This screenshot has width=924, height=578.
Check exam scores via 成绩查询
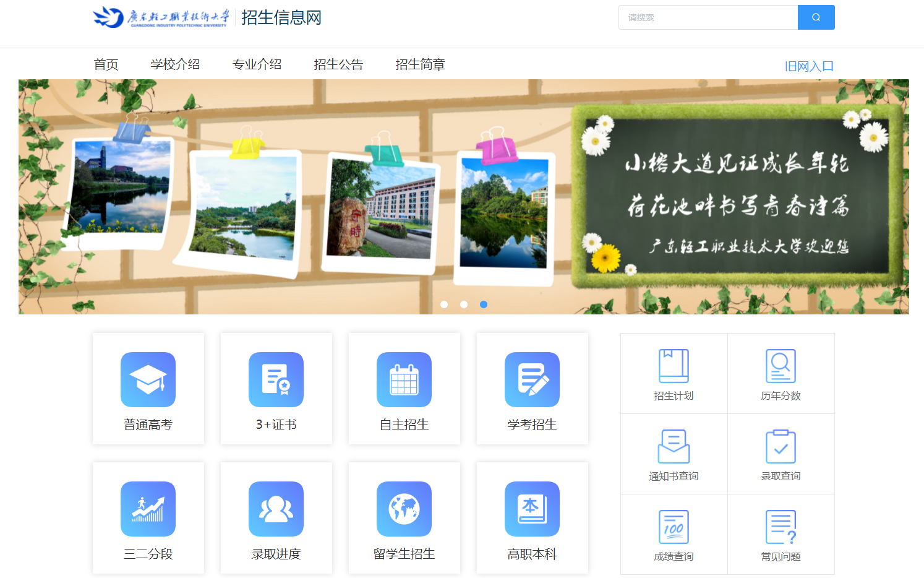(x=673, y=534)
